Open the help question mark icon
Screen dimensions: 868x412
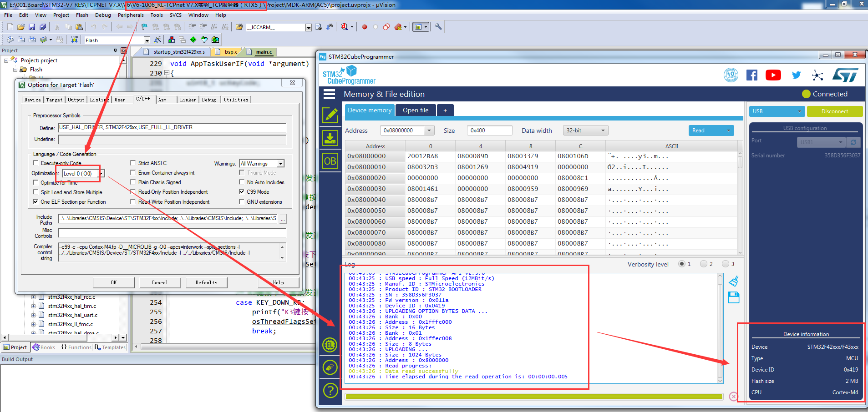(x=330, y=390)
